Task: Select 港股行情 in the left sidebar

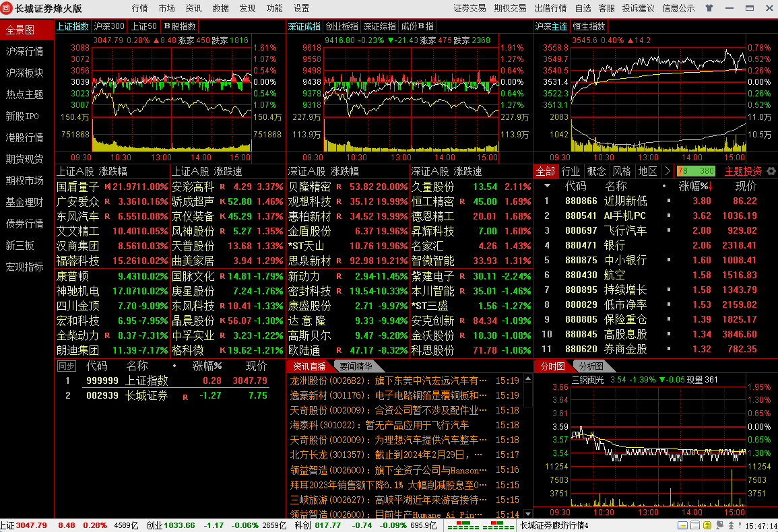Action: (x=25, y=137)
